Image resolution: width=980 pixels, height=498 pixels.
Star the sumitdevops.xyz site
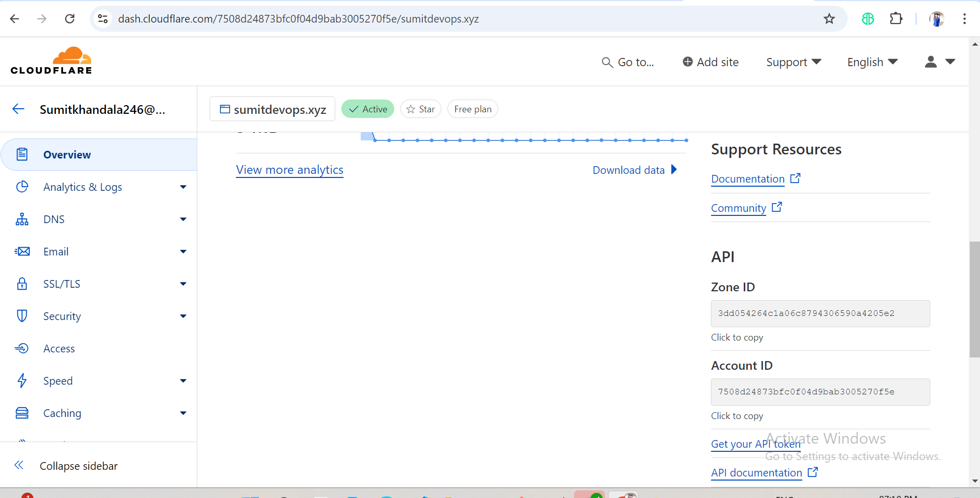pos(421,109)
